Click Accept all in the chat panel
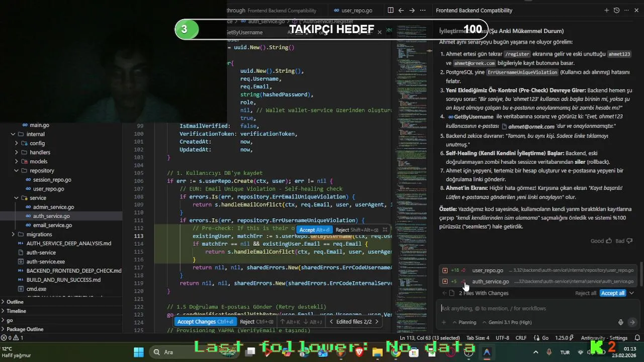 612,293
